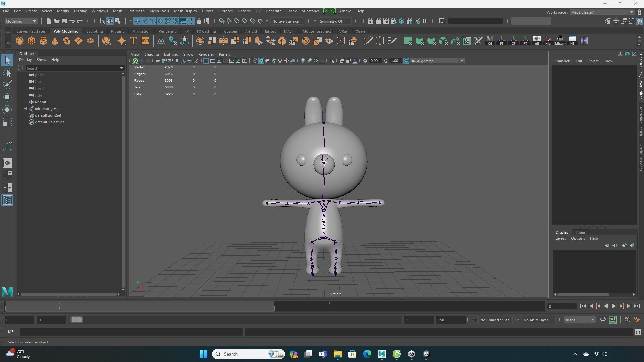Click the Redo arrow icon
The width and height of the screenshot is (644, 362).
(80, 21)
